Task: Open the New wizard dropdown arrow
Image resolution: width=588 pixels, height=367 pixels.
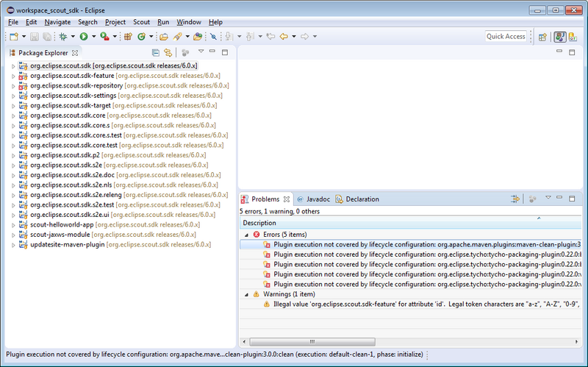Action: click(24, 36)
